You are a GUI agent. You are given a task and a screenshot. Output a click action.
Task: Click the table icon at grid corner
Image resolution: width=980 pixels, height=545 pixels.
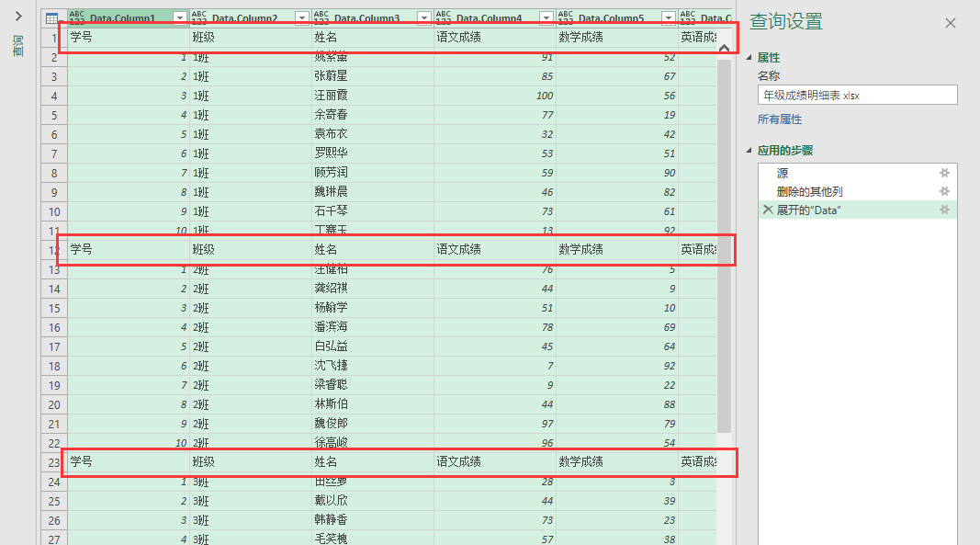coord(52,17)
